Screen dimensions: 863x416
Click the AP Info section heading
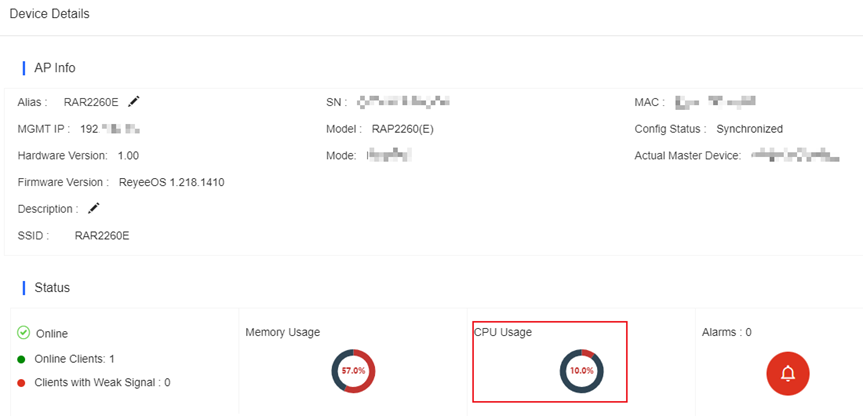point(55,68)
